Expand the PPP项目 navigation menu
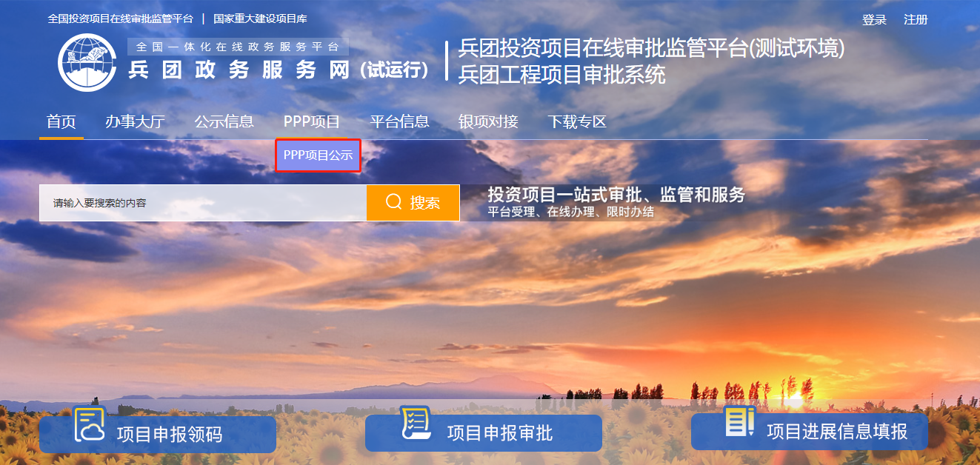The image size is (980, 465). [x=312, y=122]
